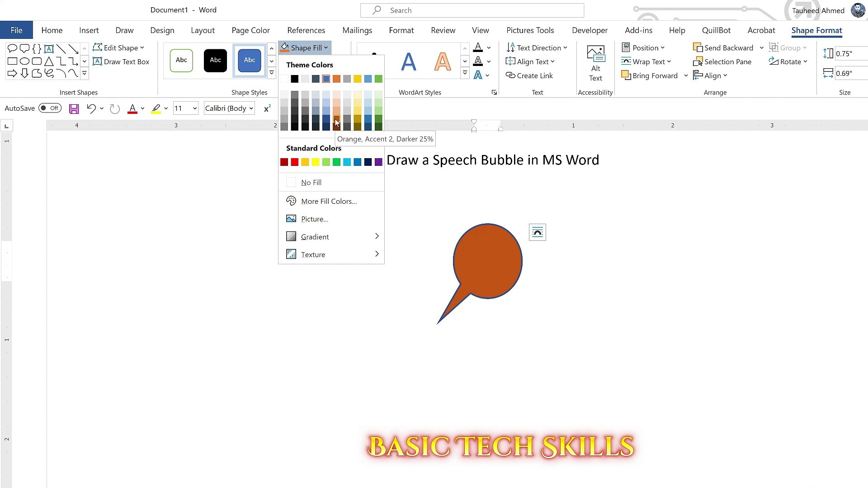
Task: Click the Save icon in quick access toolbar
Action: 74,108
